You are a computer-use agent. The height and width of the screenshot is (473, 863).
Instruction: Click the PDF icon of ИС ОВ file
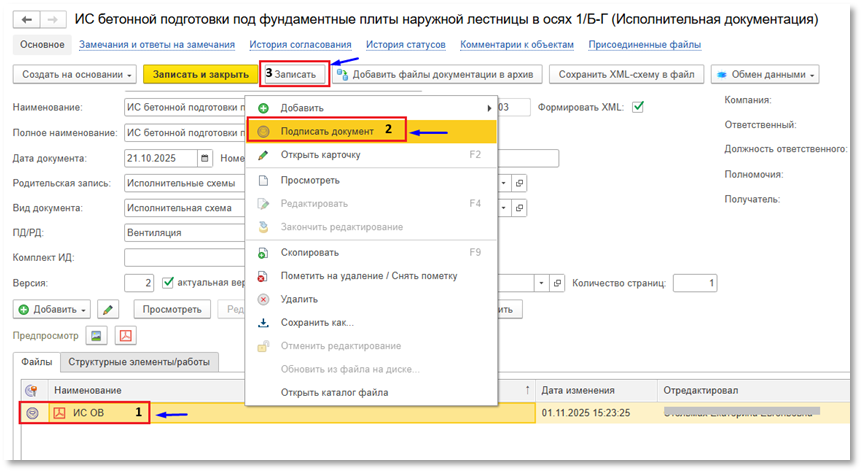click(59, 412)
